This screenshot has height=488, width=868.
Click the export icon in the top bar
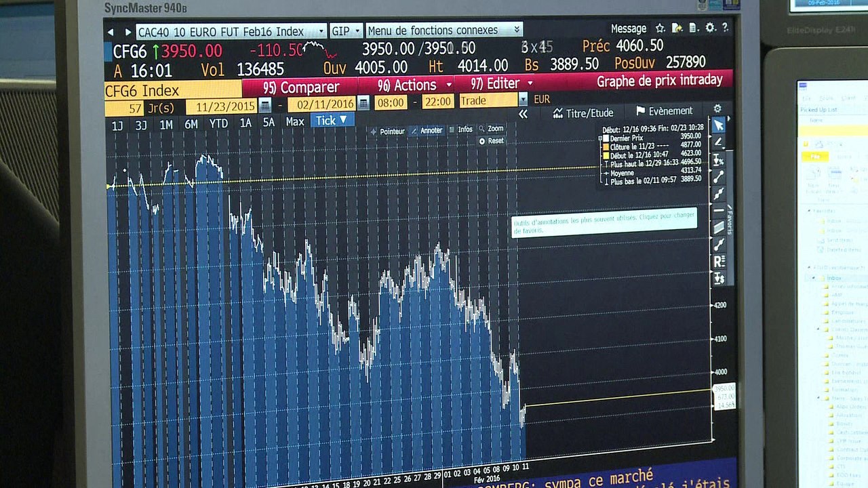coord(677,28)
